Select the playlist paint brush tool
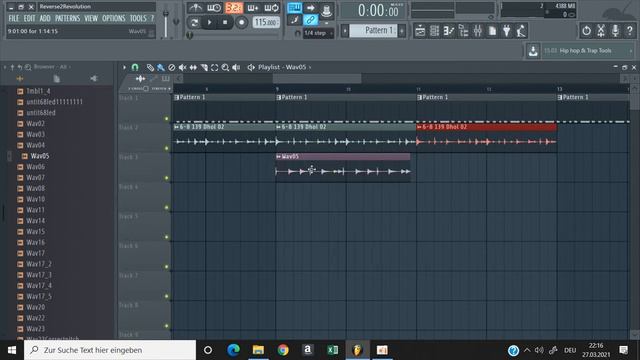640x360 pixels. [161, 67]
